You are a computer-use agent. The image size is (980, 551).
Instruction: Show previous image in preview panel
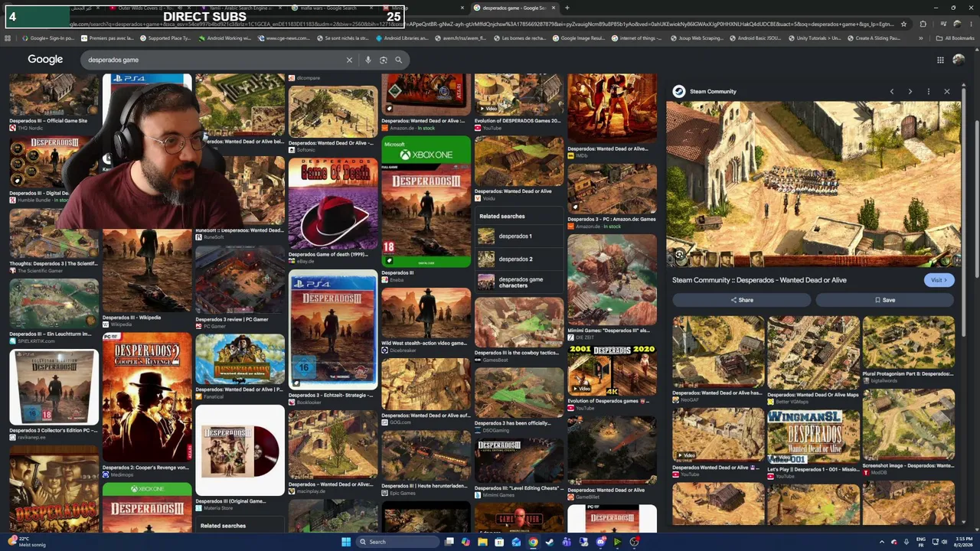891,92
